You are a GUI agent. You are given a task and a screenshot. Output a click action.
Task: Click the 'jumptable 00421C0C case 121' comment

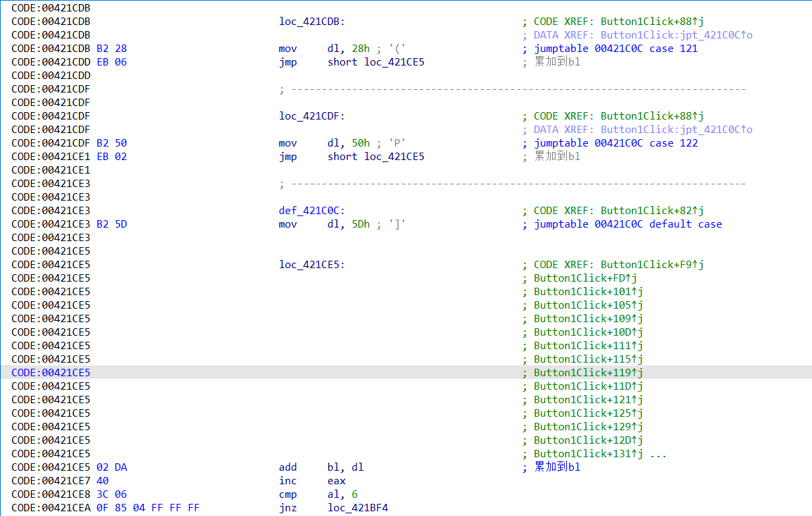616,49
